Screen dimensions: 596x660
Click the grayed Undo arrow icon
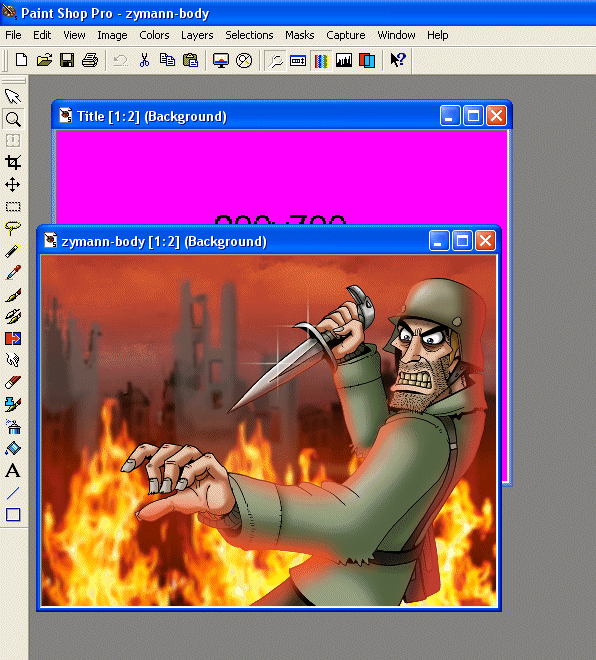(121, 60)
